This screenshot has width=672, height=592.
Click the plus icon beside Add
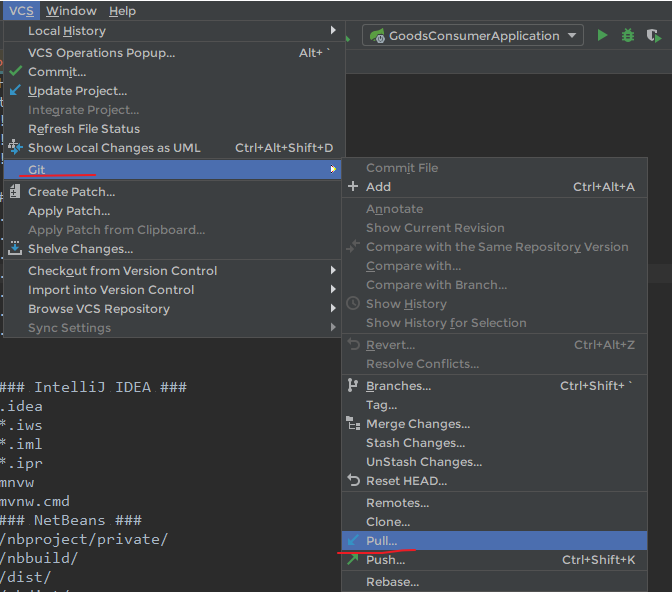[x=353, y=186]
